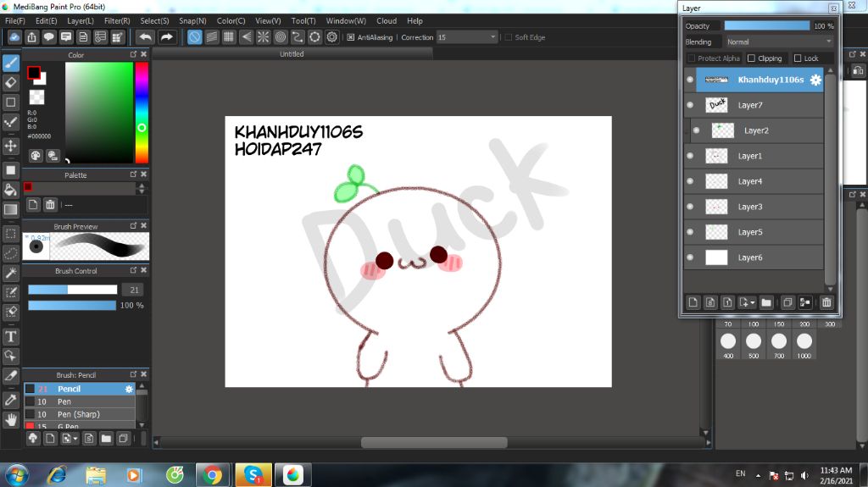868x487 pixels.
Task: Enable the Soft Edge checkbox
Action: (509, 37)
